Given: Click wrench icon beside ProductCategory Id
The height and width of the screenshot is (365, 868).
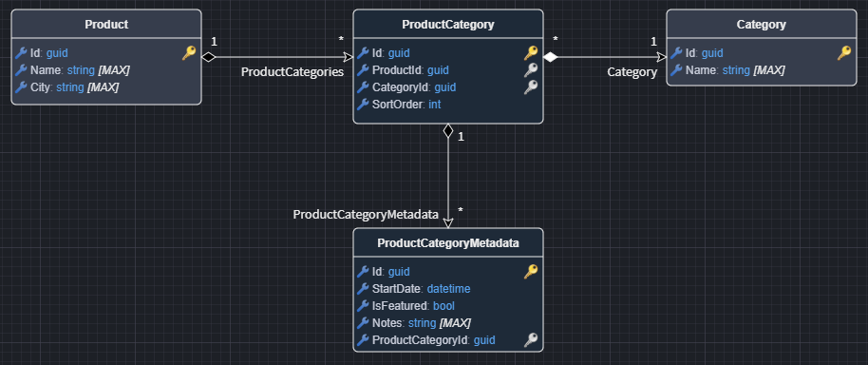Looking at the screenshot, I should pyautogui.click(x=363, y=53).
